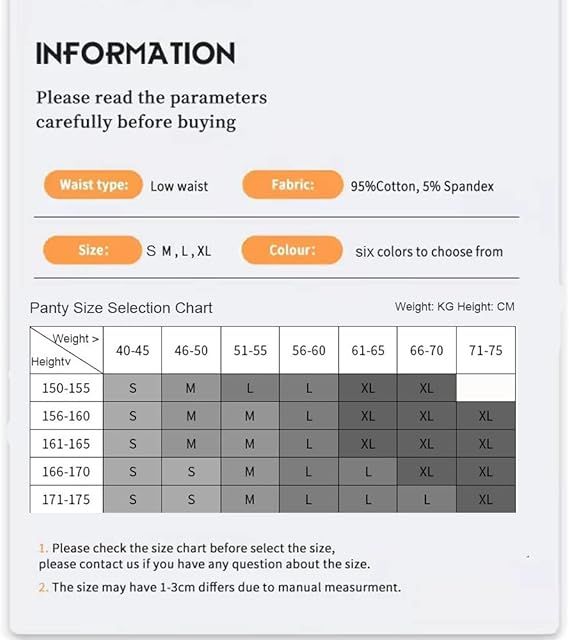This screenshot has height=640, width=569.
Task: Click the Panty Size Selection Chart title
Action: [x=121, y=308]
